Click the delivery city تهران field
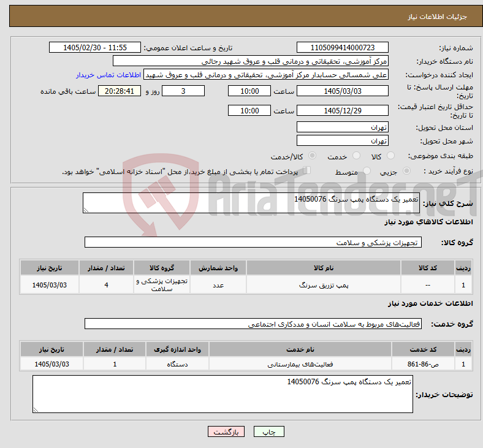The height and width of the screenshot is (448, 483). [342, 140]
